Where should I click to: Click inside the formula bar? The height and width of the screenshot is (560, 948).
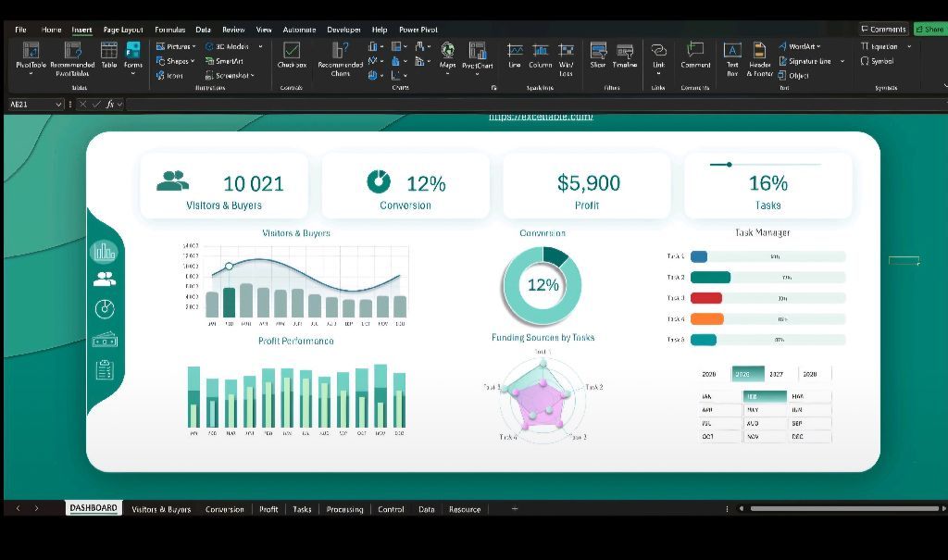pyautogui.click(x=463, y=105)
